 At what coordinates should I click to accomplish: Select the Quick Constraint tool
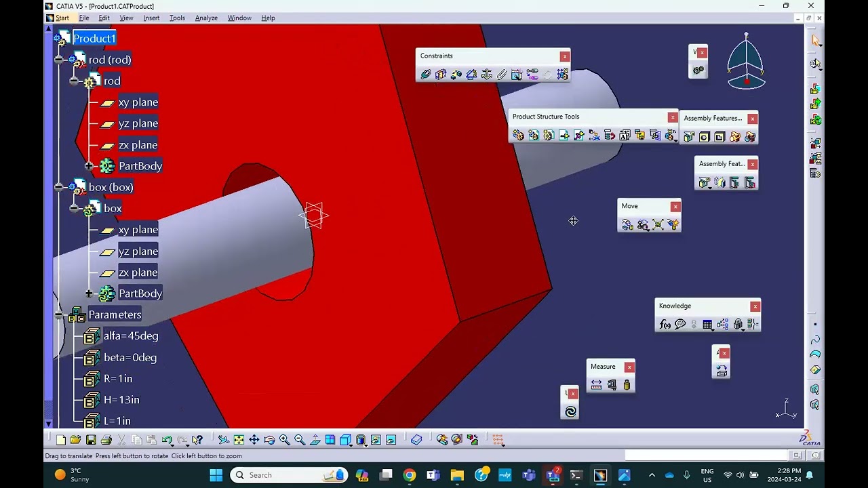pos(517,75)
